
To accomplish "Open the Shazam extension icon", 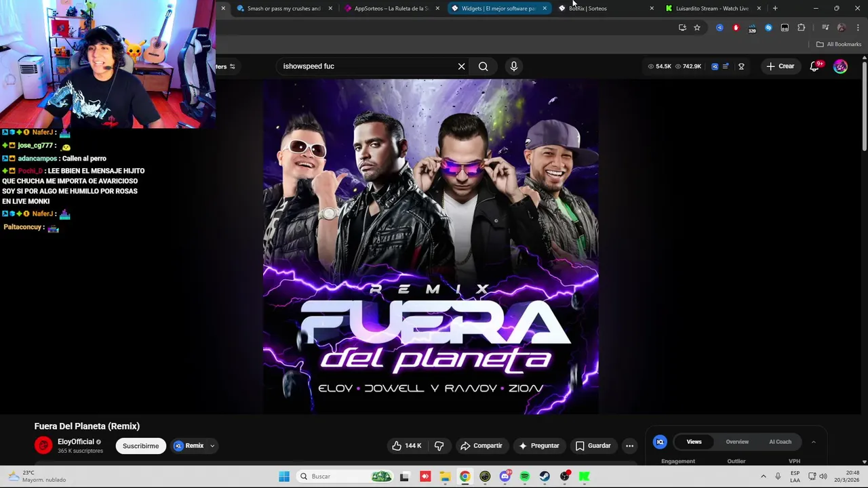I will pyautogui.click(x=768, y=28).
